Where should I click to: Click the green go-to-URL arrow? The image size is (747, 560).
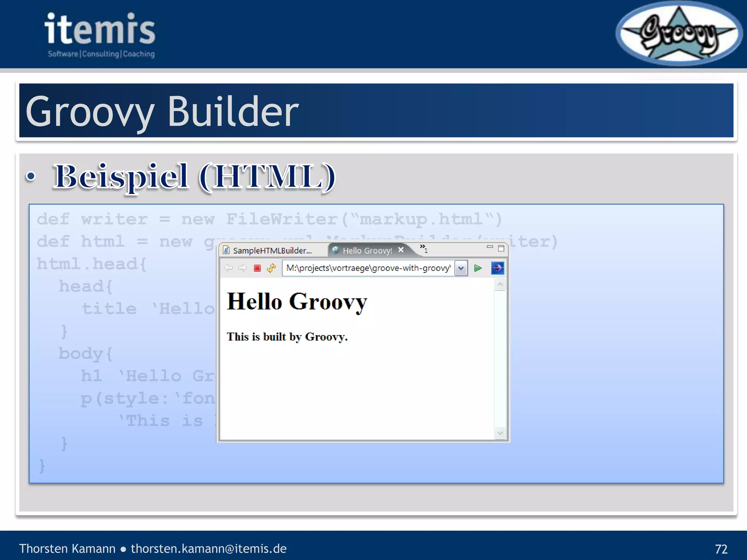[x=478, y=268]
